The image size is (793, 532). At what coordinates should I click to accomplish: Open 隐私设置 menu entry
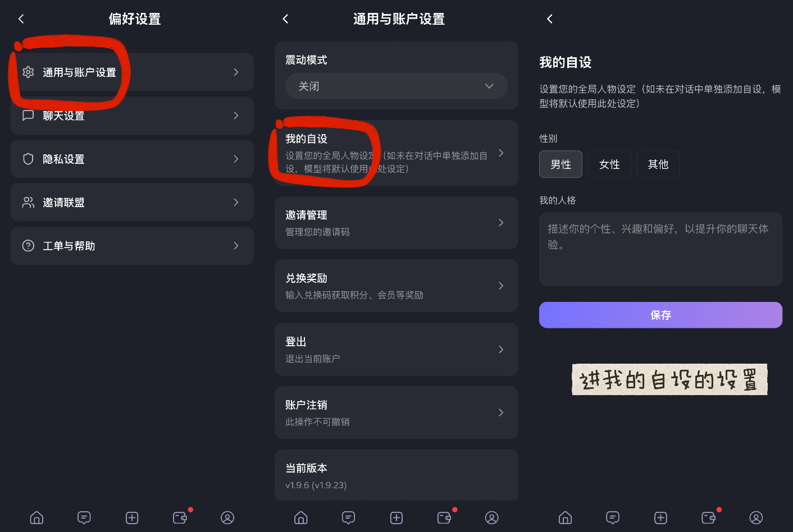(132, 159)
